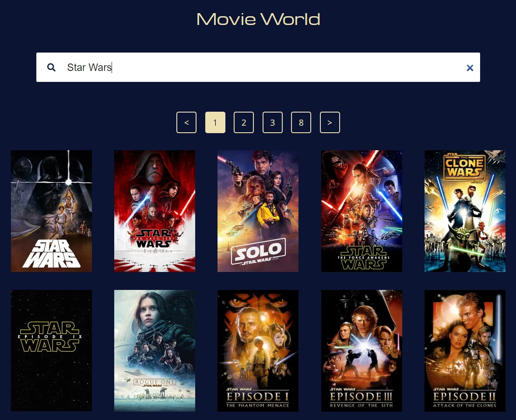Jump to page 3

273,123
